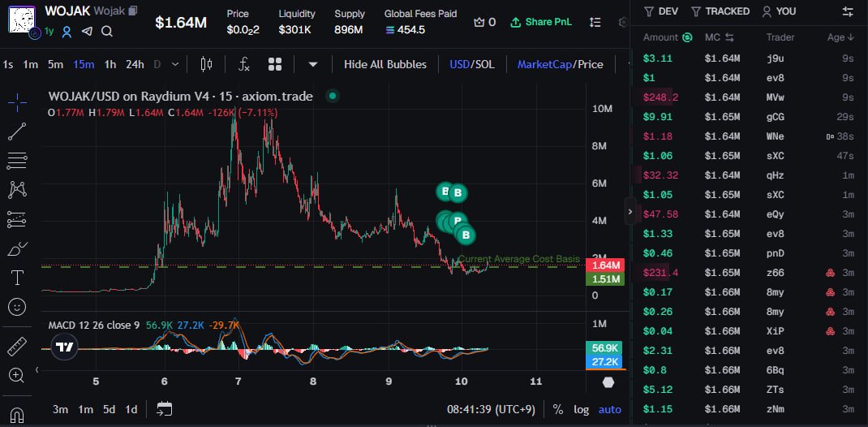Image resolution: width=868 pixels, height=427 pixels.
Task: Open the indicators fx menu
Action: pyautogui.click(x=243, y=64)
